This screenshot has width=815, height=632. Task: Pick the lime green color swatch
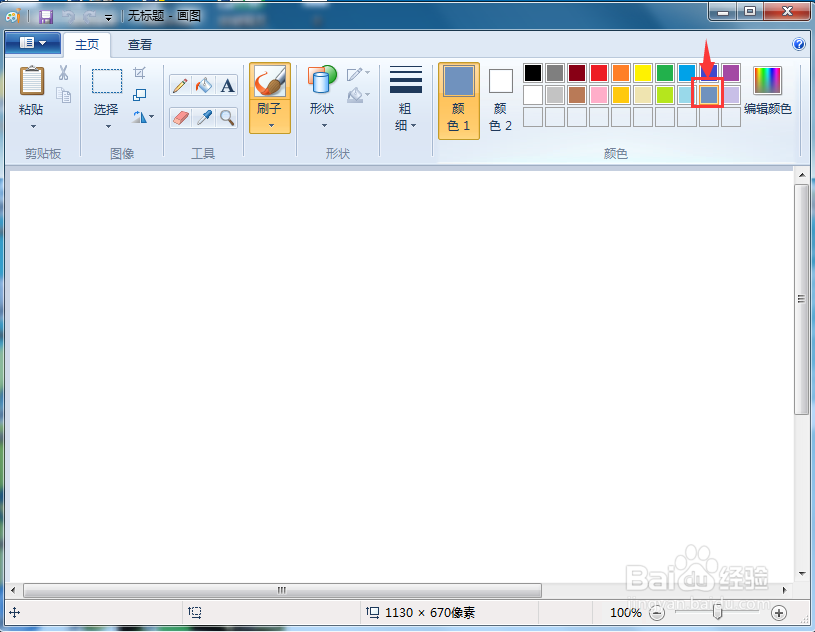tap(665, 95)
